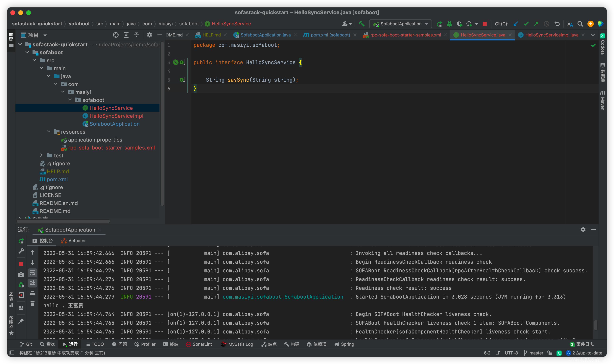The image size is (614, 364).
Task: Collapse the resources folder
Action: point(49,131)
